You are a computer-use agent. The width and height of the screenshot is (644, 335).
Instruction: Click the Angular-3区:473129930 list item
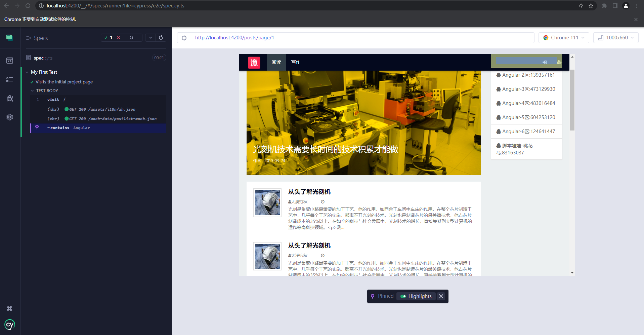tap(526, 89)
